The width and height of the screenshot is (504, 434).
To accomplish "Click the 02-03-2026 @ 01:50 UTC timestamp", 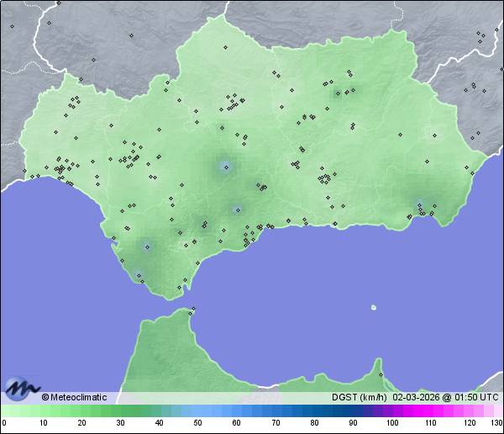I will [x=446, y=397].
